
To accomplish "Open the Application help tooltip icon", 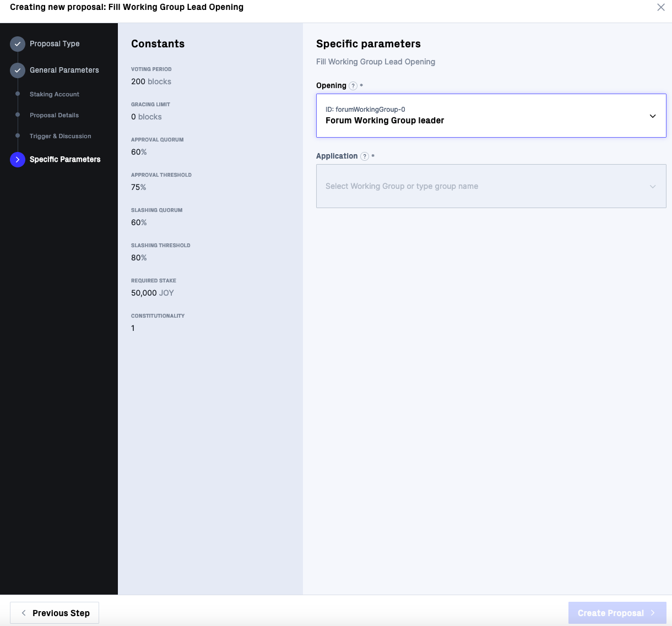I will [x=364, y=156].
